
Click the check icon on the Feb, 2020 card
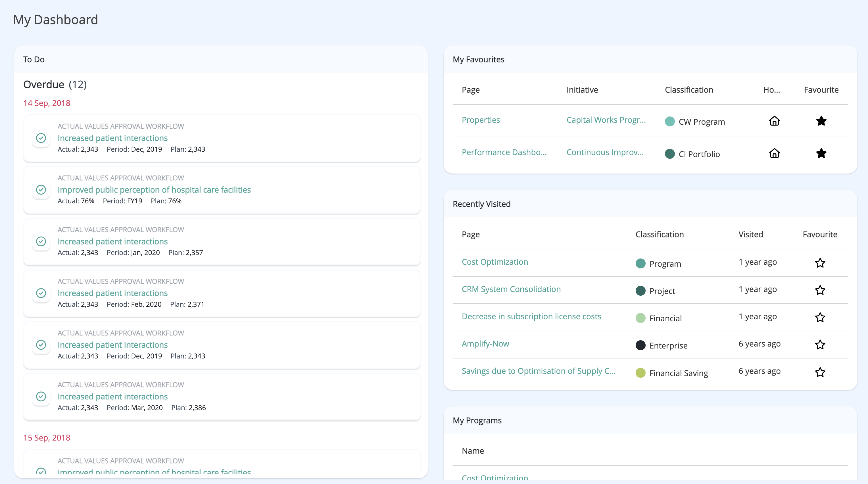(x=41, y=293)
